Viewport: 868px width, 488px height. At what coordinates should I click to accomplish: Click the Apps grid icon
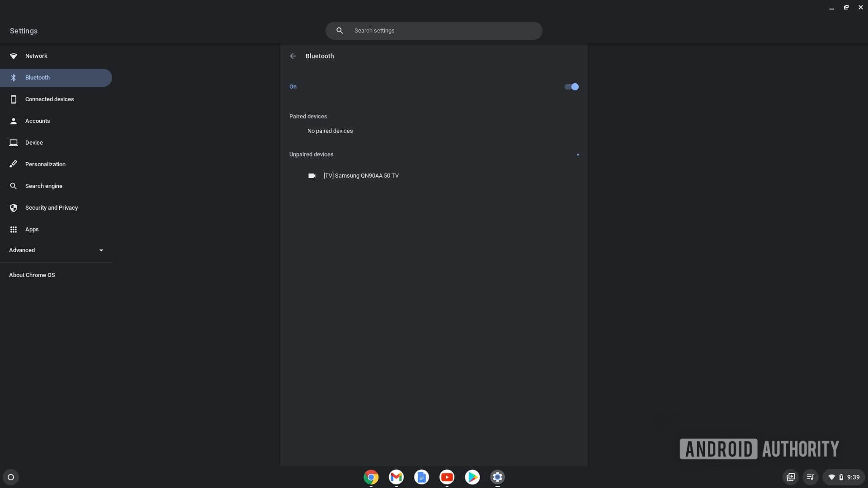click(x=14, y=230)
